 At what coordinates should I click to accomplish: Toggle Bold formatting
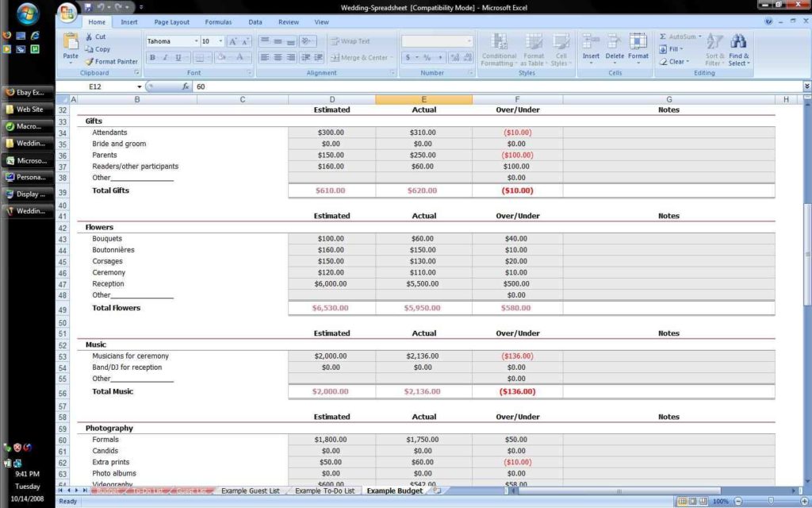pyautogui.click(x=153, y=57)
